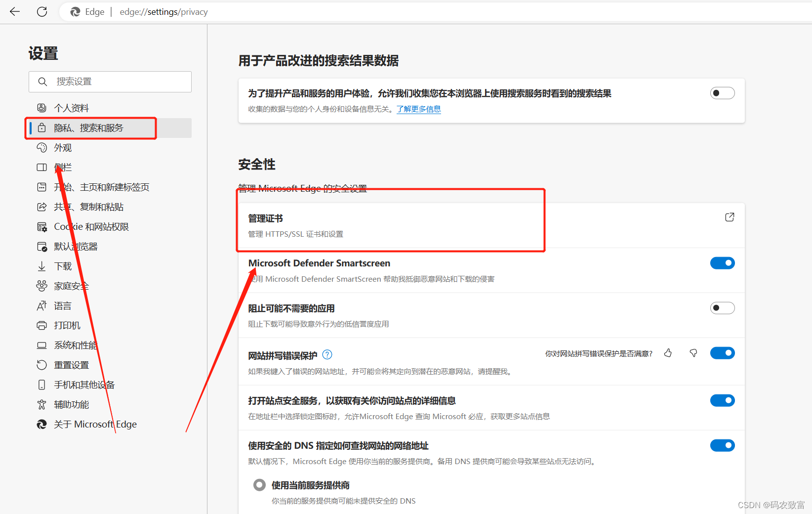Open Cookie 和网站权限 settings
Viewport: 812px width, 514px height.
110,226
